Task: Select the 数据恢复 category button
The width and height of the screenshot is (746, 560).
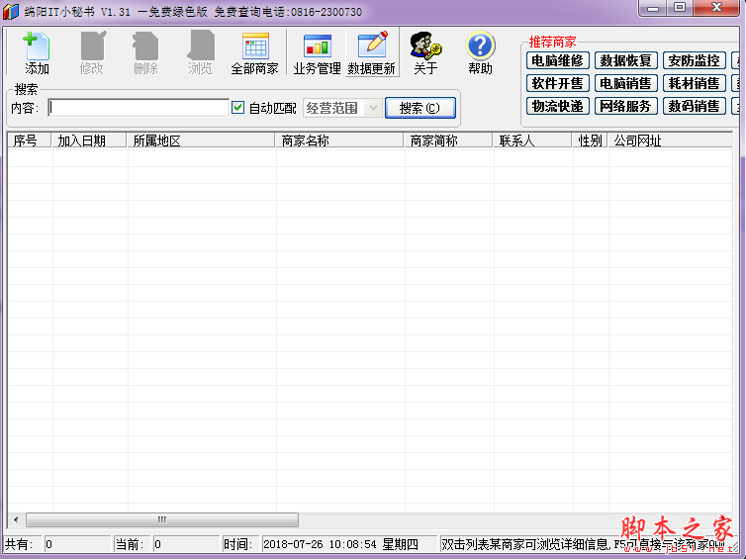Action: pyautogui.click(x=625, y=60)
